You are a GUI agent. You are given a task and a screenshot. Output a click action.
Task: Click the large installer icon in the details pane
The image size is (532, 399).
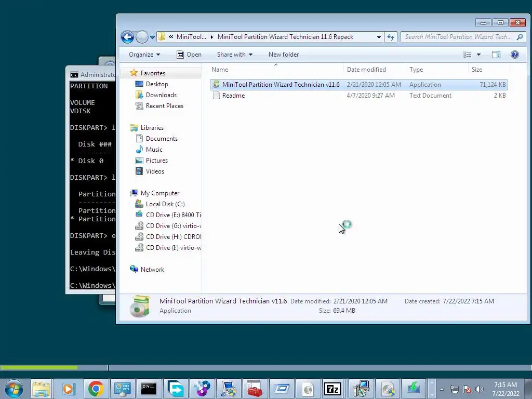(x=140, y=306)
